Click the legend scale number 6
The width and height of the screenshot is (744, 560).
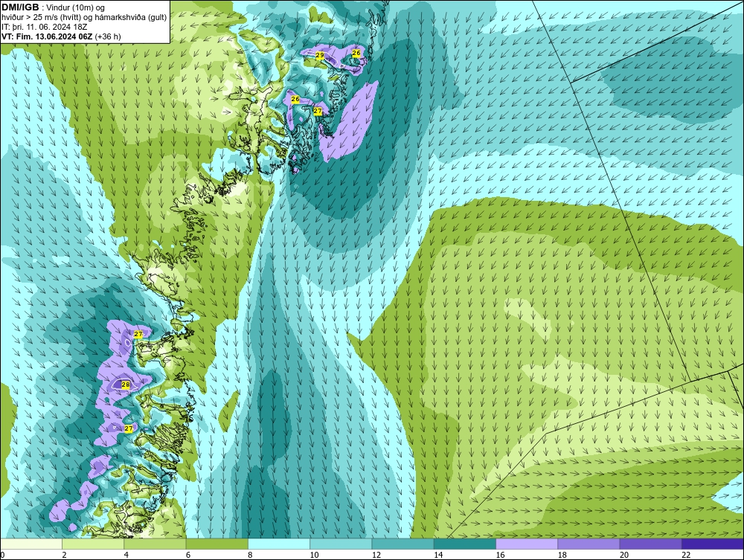(x=188, y=556)
